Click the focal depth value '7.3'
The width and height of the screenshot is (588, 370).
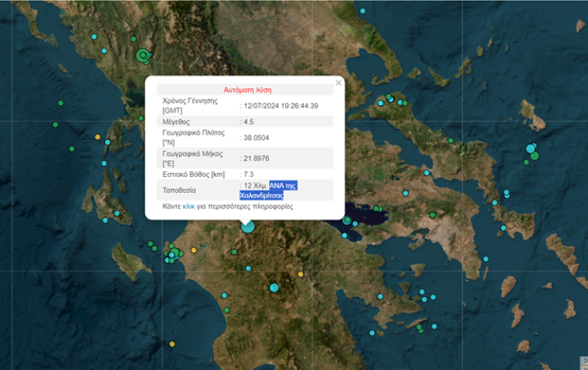248,175
